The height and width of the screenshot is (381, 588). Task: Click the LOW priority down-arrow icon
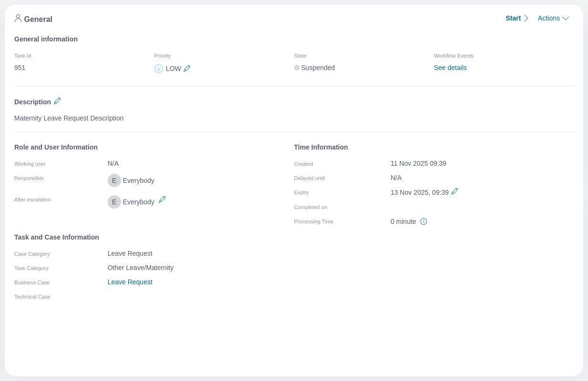tap(159, 69)
